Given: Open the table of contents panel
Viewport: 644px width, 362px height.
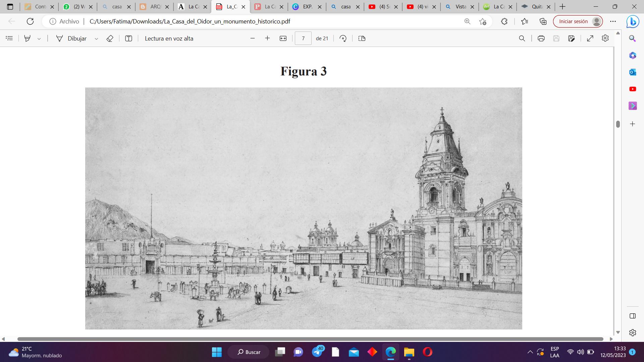Looking at the screenshot, I should point(9,39).
